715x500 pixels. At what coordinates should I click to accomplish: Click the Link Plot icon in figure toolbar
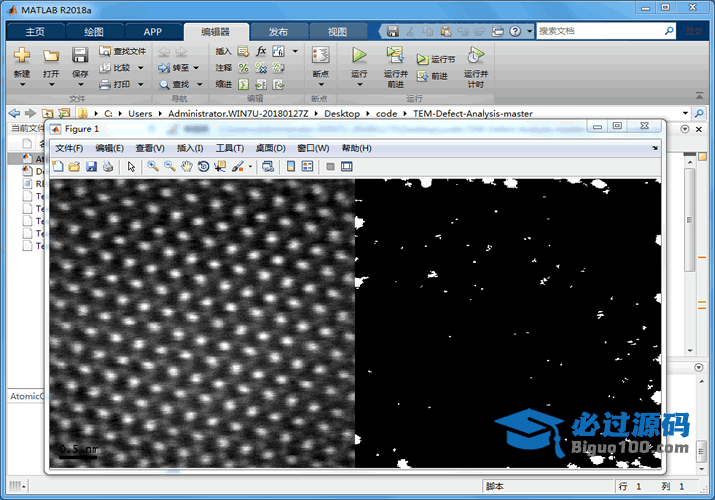(x=268, y=166)
